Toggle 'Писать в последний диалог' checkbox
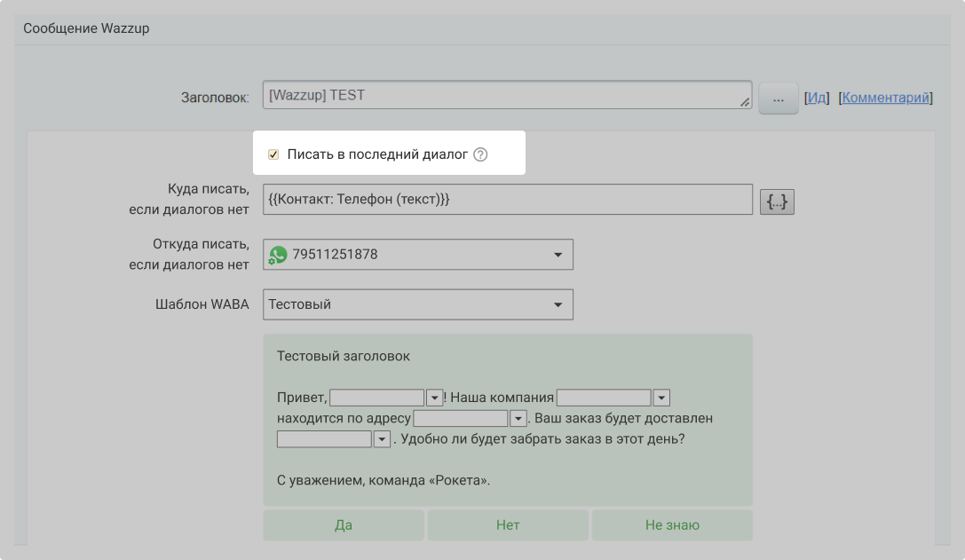This screenshot has width=965, height=560. click(273, 154)
